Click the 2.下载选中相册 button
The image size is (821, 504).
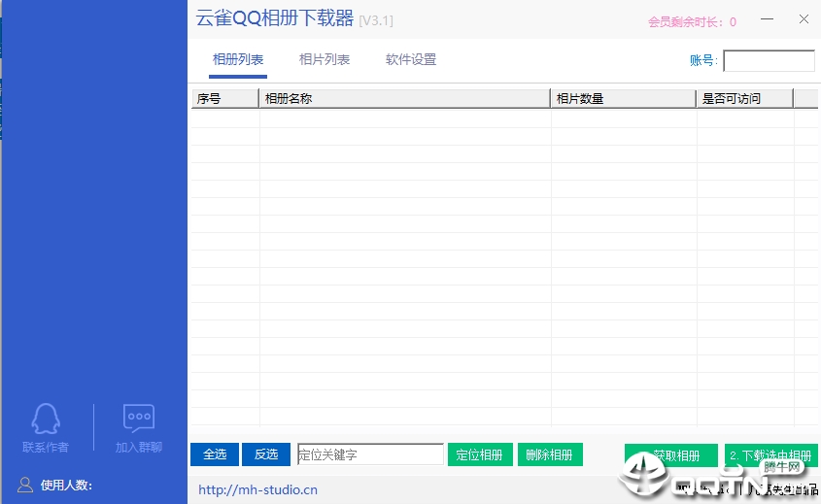(x=770, y=455)
